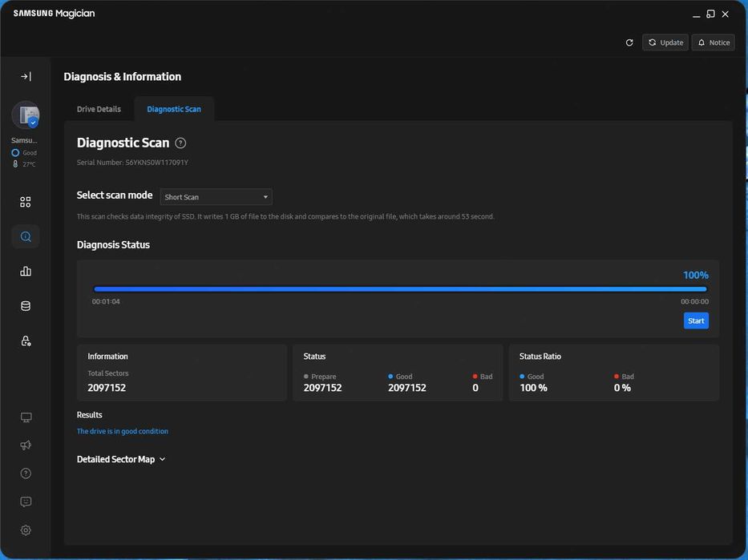
Task: Open the dashboard grid icon in sidebar
Action: (x=26, y=202)
